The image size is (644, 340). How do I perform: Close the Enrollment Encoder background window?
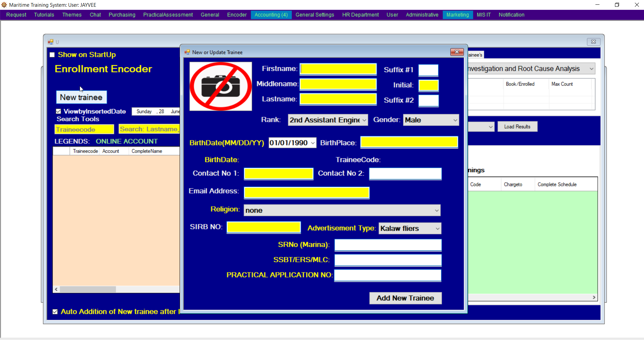coord(593,42)
